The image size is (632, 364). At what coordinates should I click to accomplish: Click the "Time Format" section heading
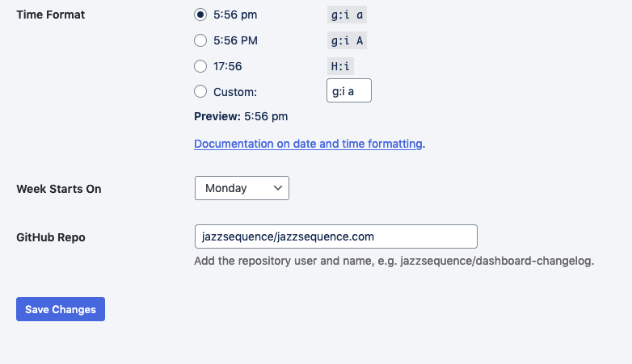tap(51, 15)
